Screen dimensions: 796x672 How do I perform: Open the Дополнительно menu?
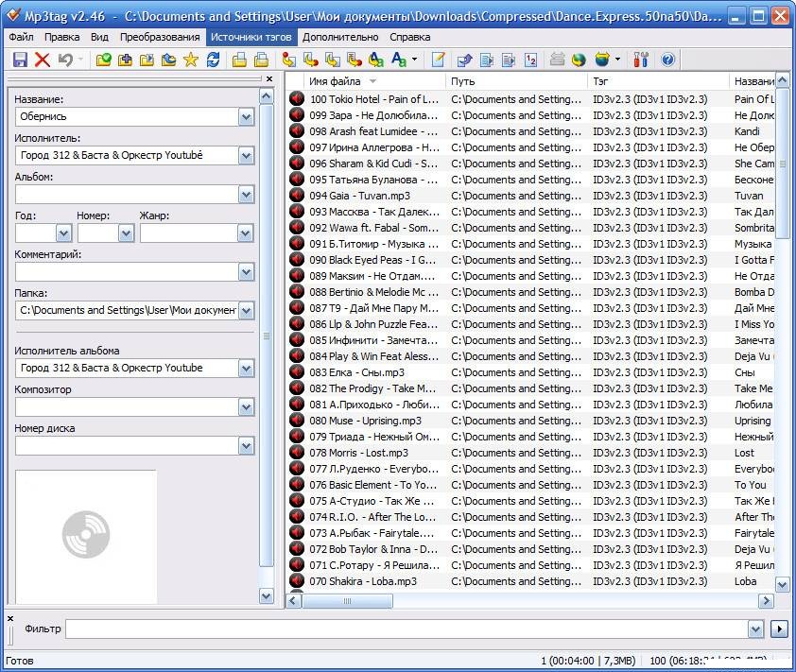[x=340, y=37]
